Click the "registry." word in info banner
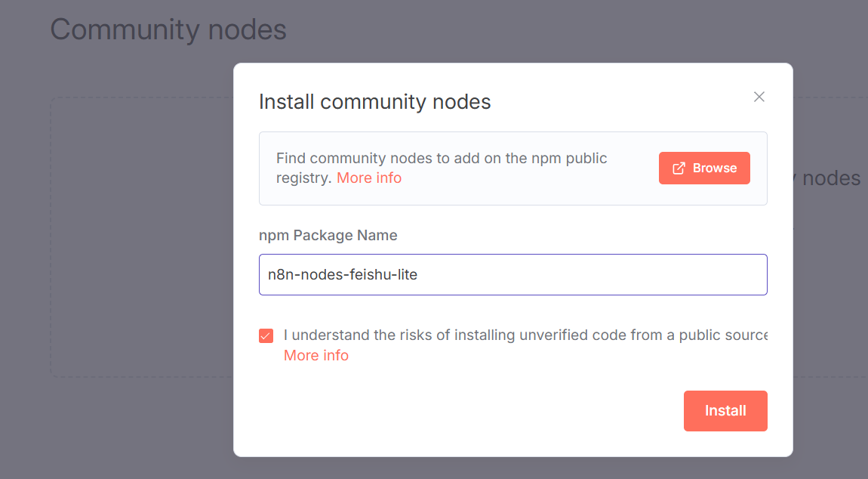The height and width of the screenshot is (479, 868). tap(304, 178)
